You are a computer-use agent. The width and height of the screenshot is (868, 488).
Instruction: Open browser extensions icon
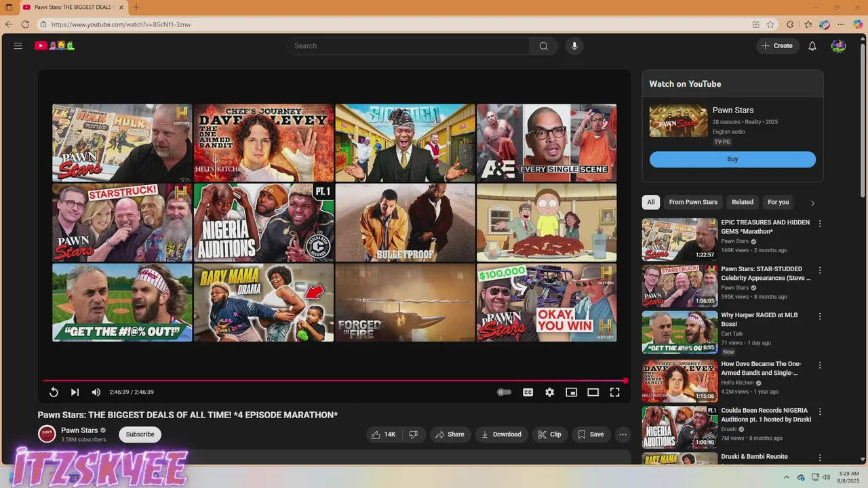pos(790,24)
